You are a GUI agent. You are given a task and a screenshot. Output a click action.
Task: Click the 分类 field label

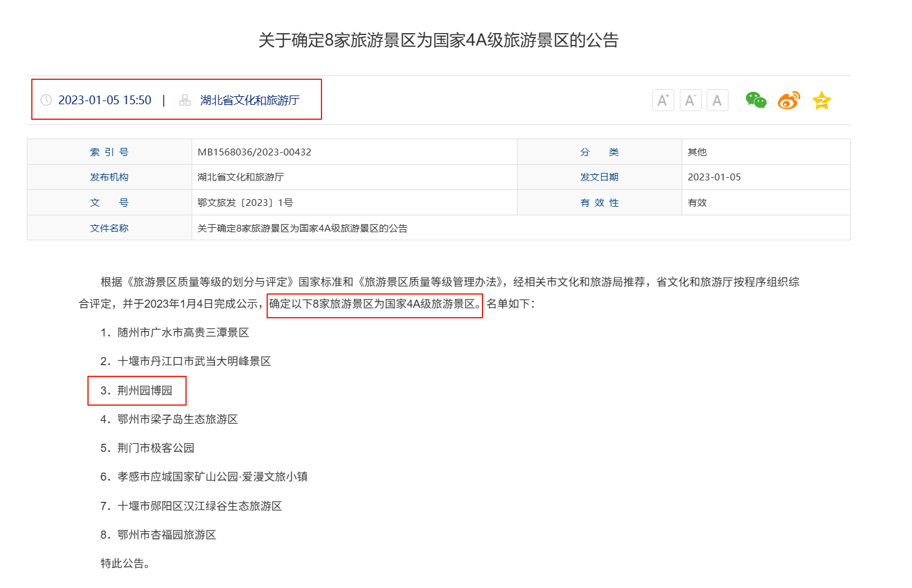point(600,151)
